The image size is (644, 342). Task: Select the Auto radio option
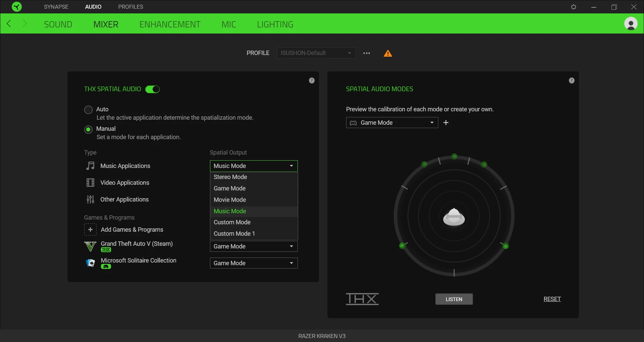pos(88,110)
